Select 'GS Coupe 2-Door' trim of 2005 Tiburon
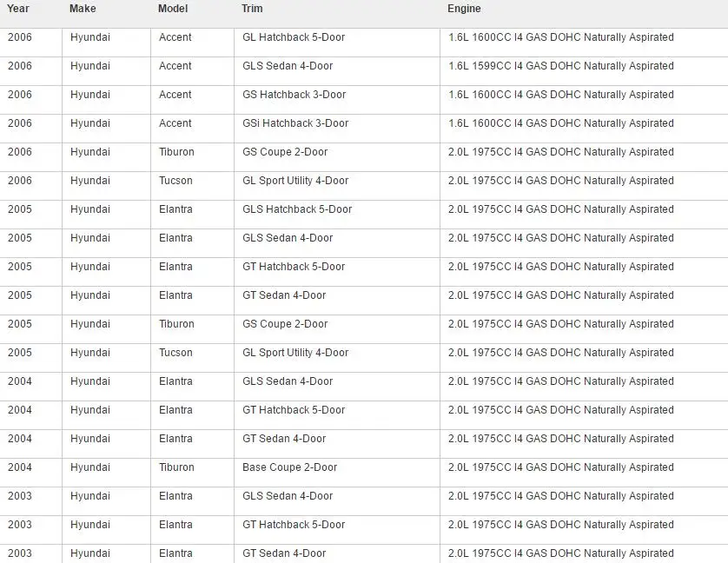 pos(285,324)
